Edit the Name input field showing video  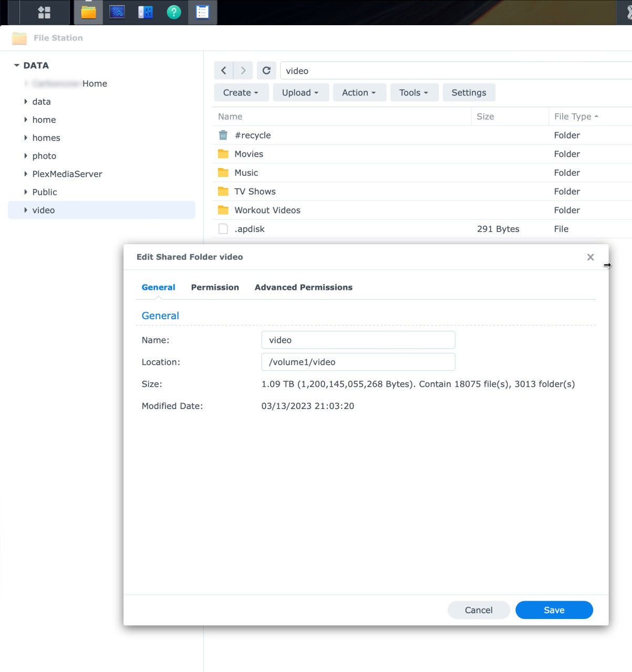[x=358, y=340]
